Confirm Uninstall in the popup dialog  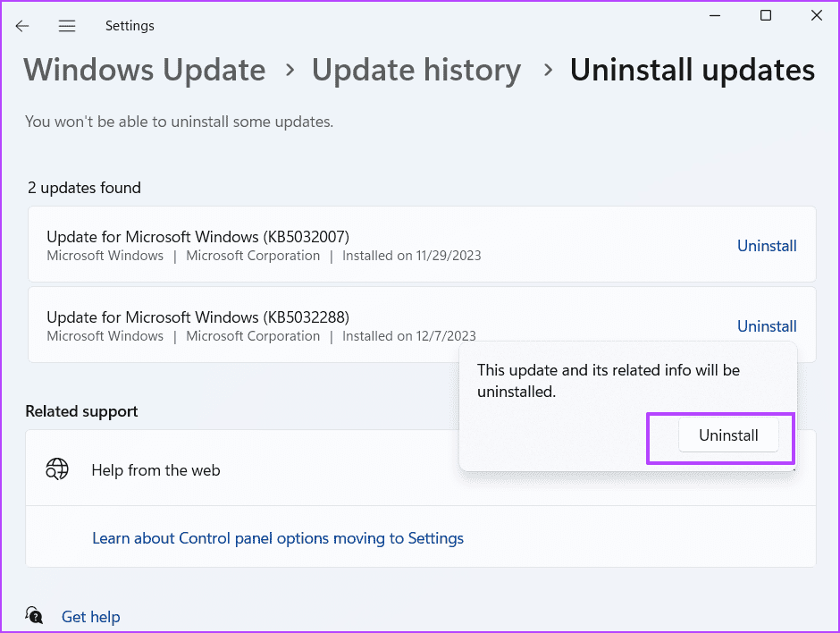coord(728,435)
